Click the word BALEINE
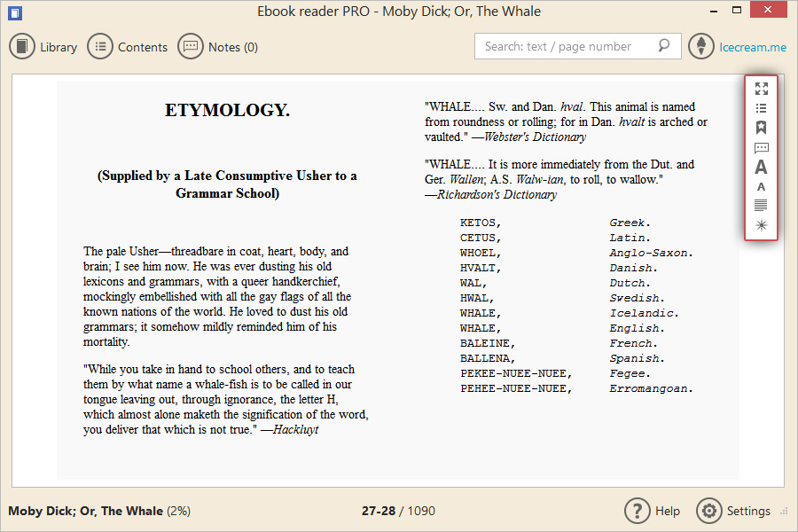The height and width of the screenshot is (532, 798). point(488,343)
